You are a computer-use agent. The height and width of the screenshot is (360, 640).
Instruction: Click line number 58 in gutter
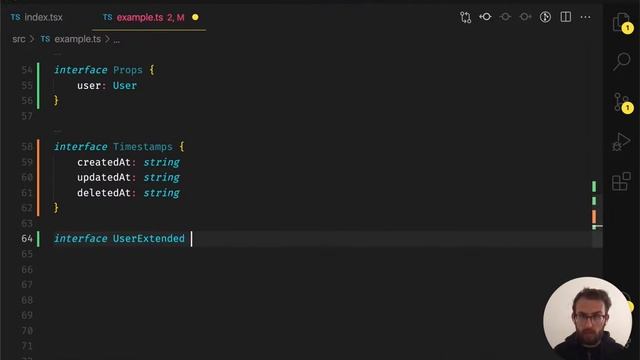coord(27,147)
